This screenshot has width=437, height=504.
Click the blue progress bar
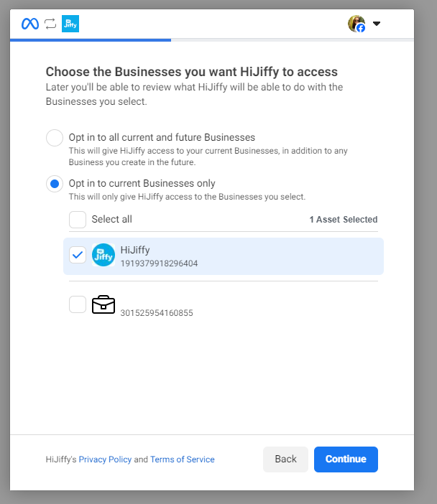(91, 40)
